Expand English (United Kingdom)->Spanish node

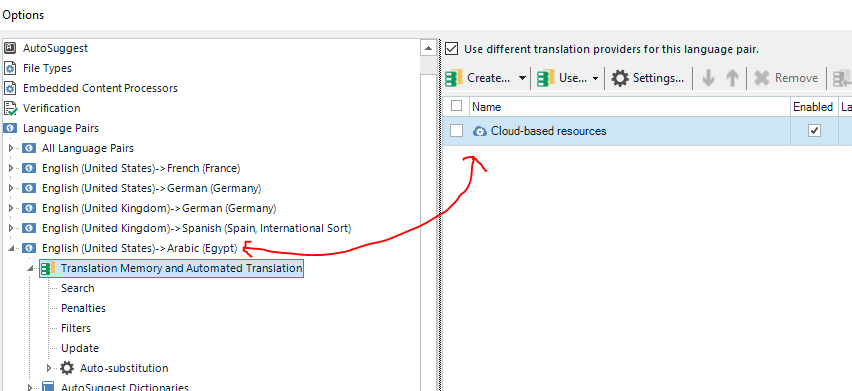[x=10, y=228]
